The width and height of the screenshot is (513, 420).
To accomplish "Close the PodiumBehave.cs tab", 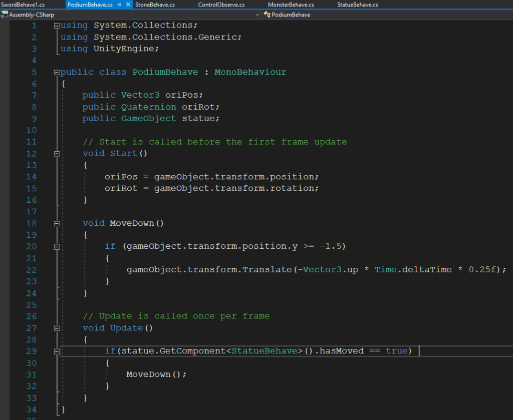I will pyautogui.click(x=128, y=5).
